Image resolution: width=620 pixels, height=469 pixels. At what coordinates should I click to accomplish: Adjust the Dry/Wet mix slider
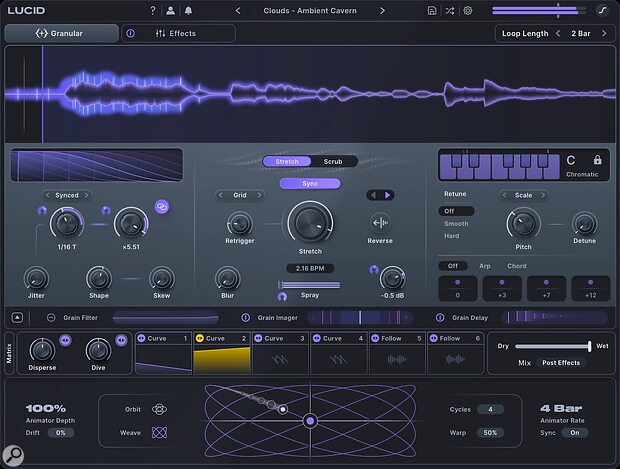pyautogui.click(x=553, y=346)
